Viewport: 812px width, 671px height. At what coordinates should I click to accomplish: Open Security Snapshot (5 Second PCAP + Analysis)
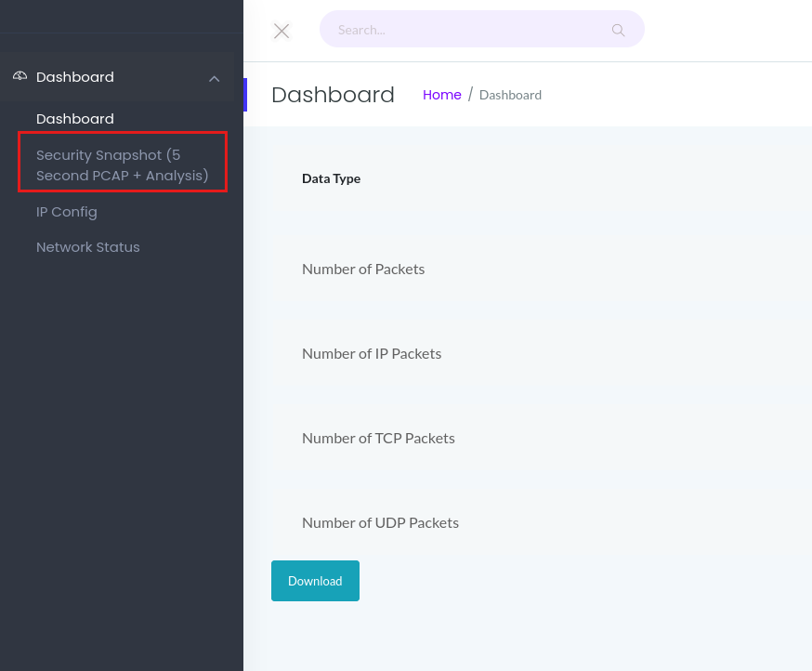pos(123,165)
